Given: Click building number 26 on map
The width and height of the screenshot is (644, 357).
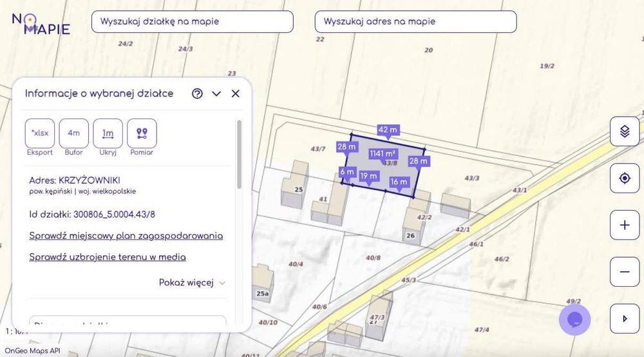Looking at the screenshot, I should click(x=410, y=236).
